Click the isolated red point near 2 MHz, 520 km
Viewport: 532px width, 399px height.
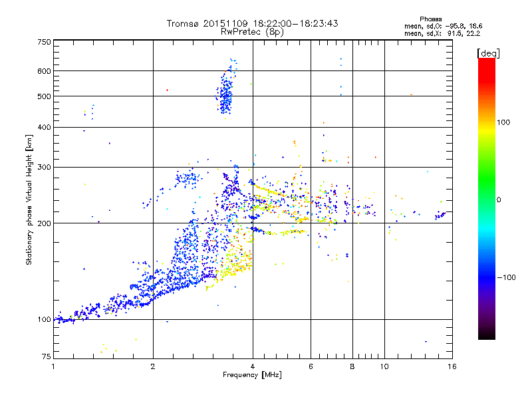167,90
